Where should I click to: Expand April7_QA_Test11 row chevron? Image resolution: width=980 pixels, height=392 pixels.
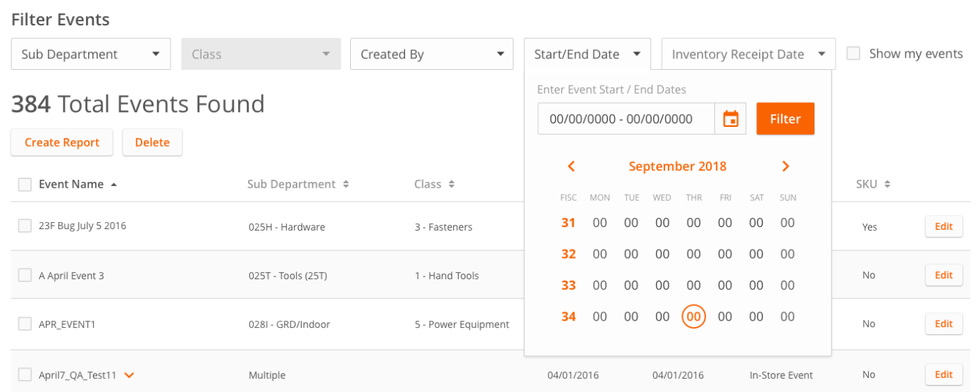(x=129, y=375)
